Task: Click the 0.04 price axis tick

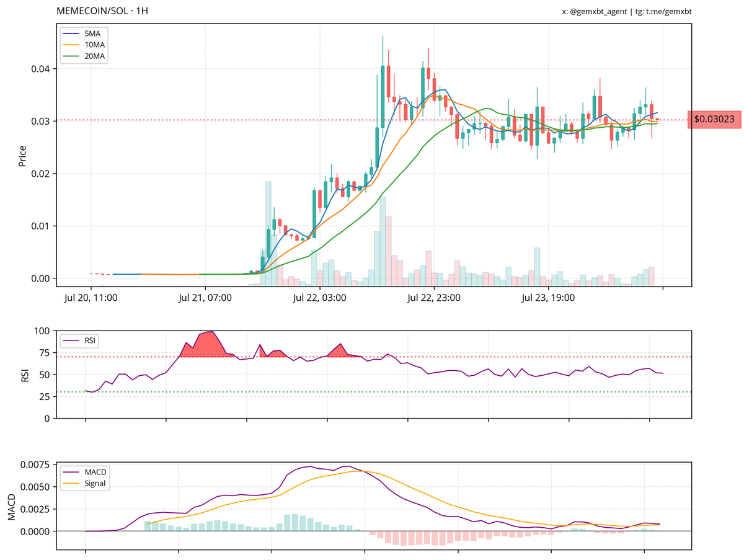Action: point(40,69)
